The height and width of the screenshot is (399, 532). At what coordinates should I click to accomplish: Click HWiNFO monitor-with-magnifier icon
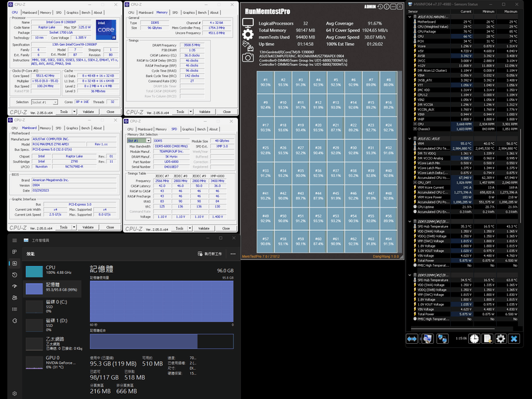[x=427, y=338]
